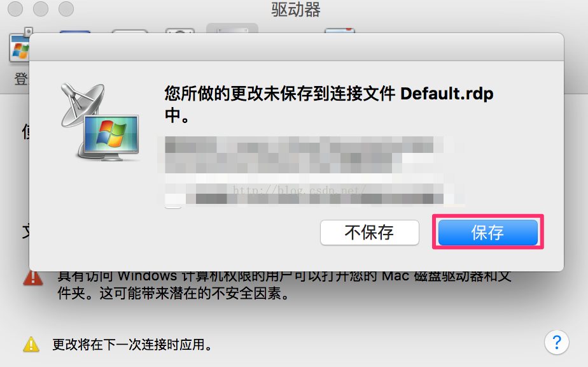This screenshot has height=367, width=588.
Task: Click the dialog's empty title bar strip
Action: [297, 47]
